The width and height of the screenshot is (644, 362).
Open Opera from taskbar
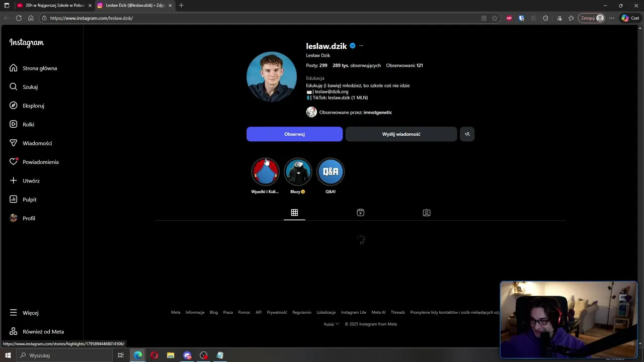(154, 355)
